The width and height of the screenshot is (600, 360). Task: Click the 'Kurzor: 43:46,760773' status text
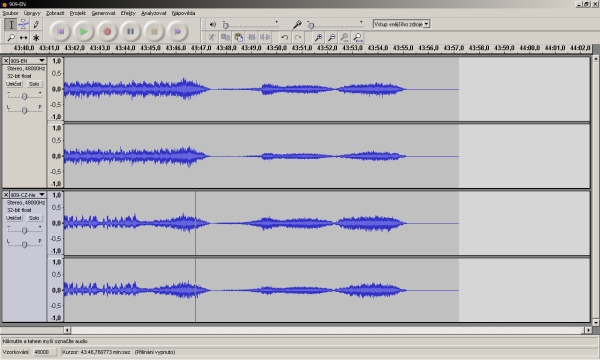coord(96,352)
